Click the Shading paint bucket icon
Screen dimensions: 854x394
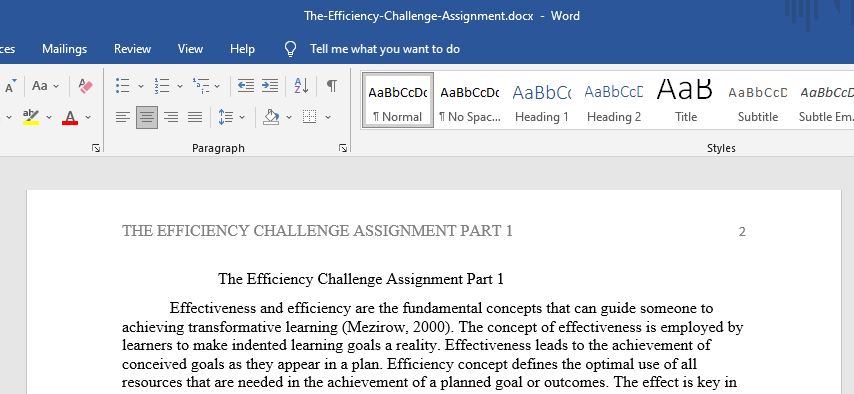coord(271,117)
